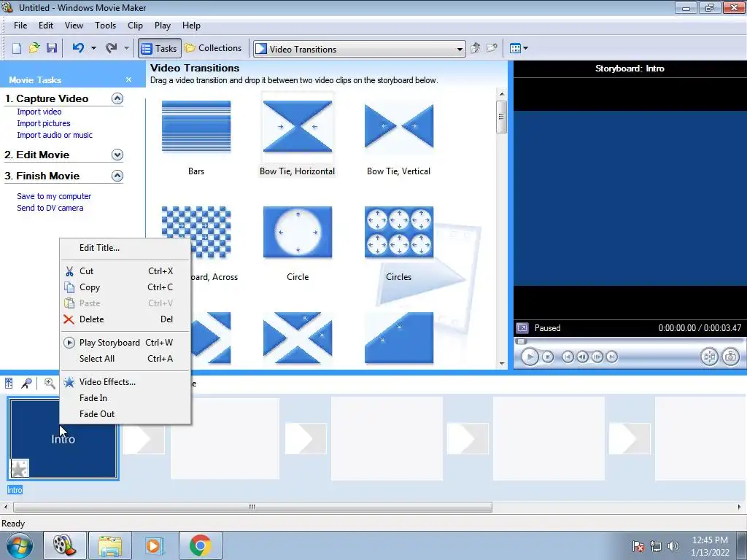This screenshot has height=560, width=747.
Task: Toggle the Tasks pane button
Action: (x=160, y=48)
